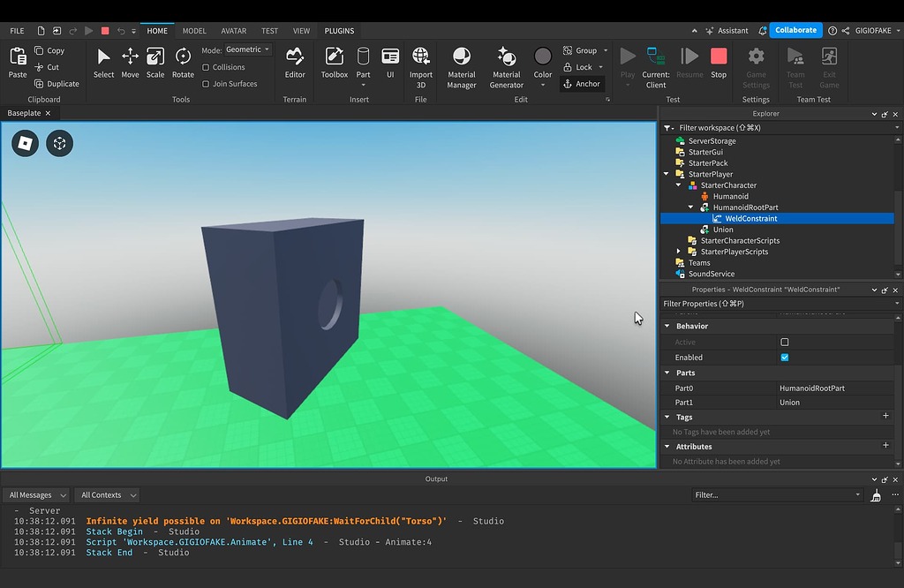904x588 pixels.
Task: Toggle the Join Surfaces checkbox
Action: click(x=206, y=84)
